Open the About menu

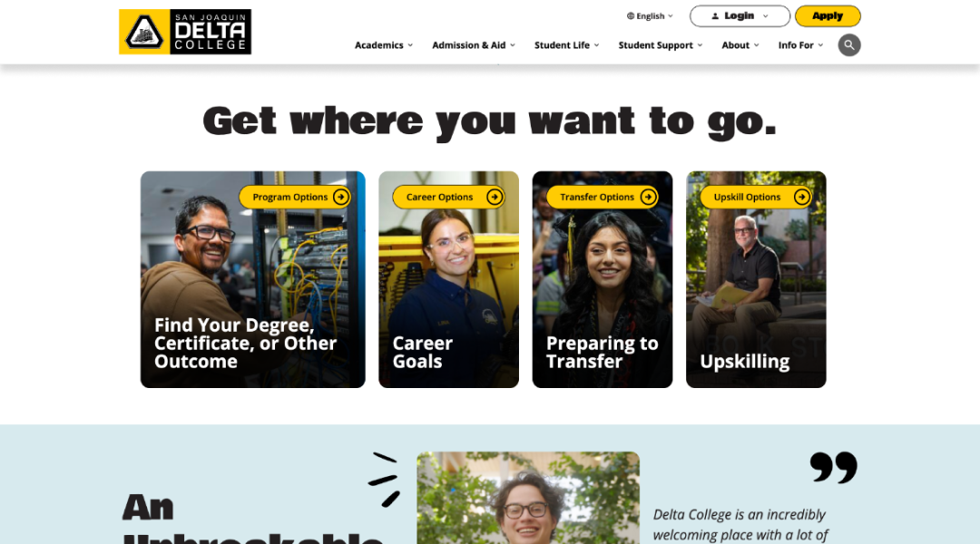click(x=740, y=45)
